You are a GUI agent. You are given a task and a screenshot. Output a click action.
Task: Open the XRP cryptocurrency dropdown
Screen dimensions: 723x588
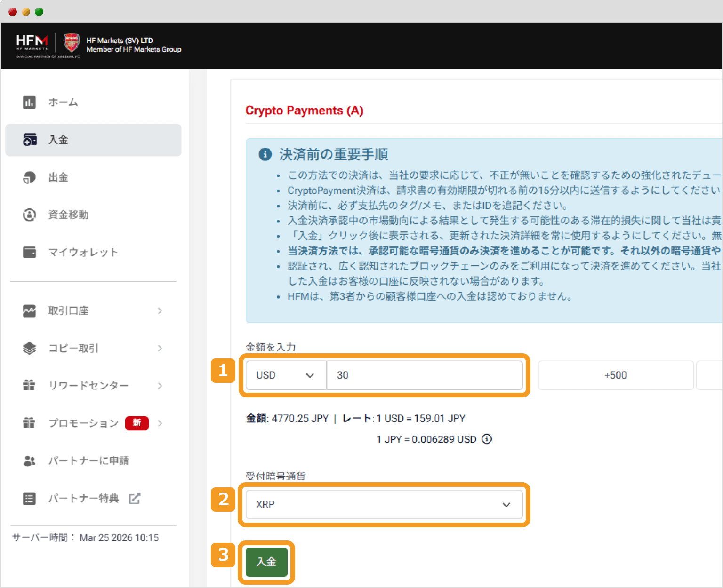pos(384,504)
